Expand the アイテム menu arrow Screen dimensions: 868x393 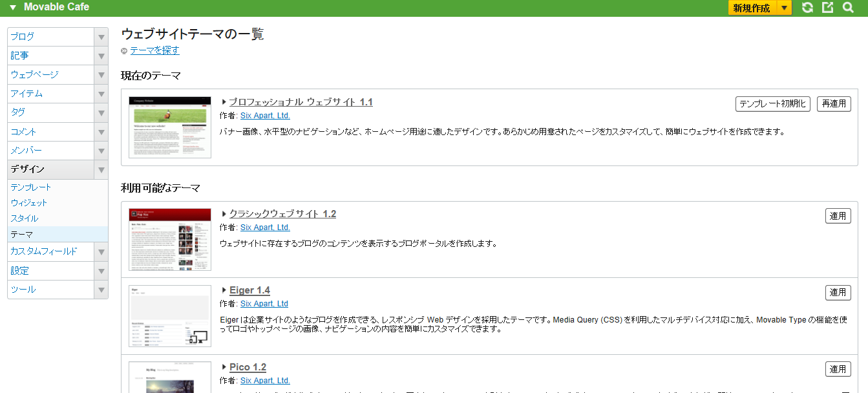coord(101,94)
